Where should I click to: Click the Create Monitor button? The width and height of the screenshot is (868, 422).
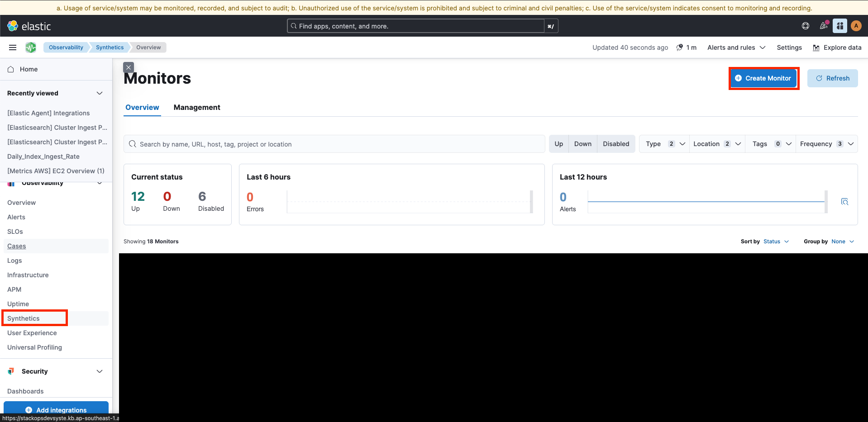coord(763,78)
